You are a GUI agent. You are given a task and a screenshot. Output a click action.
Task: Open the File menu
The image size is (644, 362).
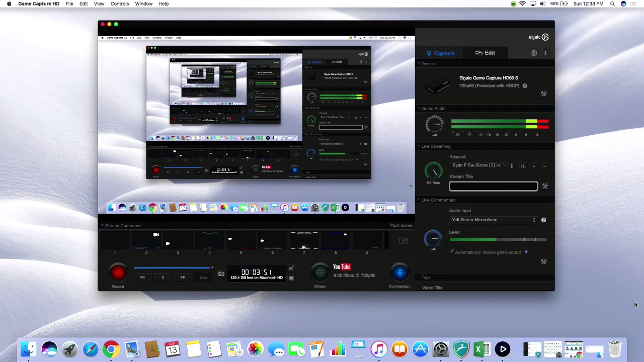69,4
